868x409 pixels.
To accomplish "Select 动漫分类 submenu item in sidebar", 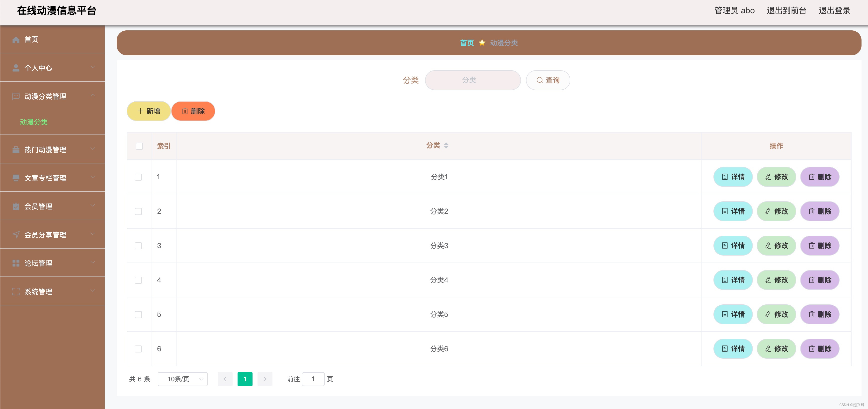I will 34,122.
